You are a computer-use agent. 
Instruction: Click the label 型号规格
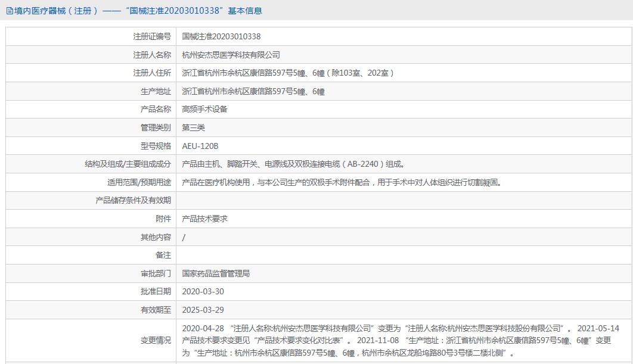[156, 146]
